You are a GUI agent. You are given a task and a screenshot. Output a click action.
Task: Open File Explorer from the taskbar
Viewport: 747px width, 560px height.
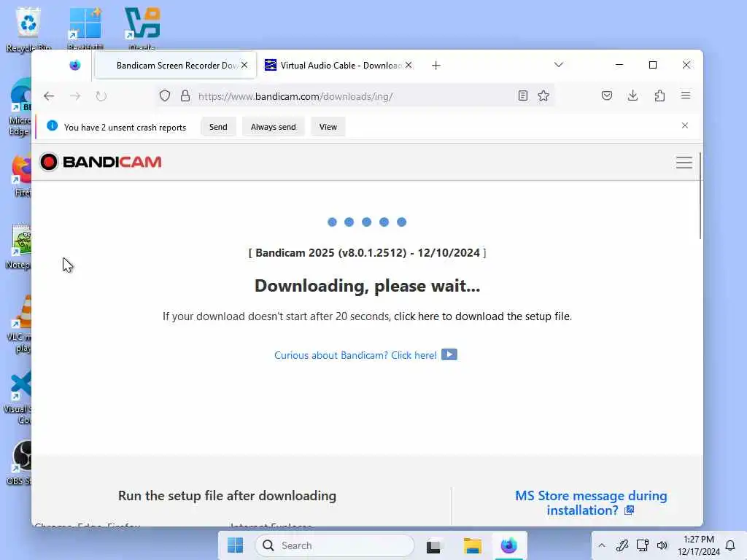pyautogui.click(x=472, y=545)
